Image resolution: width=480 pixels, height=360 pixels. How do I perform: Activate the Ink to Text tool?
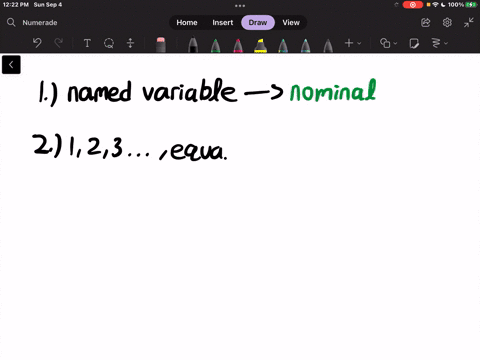click(x=436, y=43)
